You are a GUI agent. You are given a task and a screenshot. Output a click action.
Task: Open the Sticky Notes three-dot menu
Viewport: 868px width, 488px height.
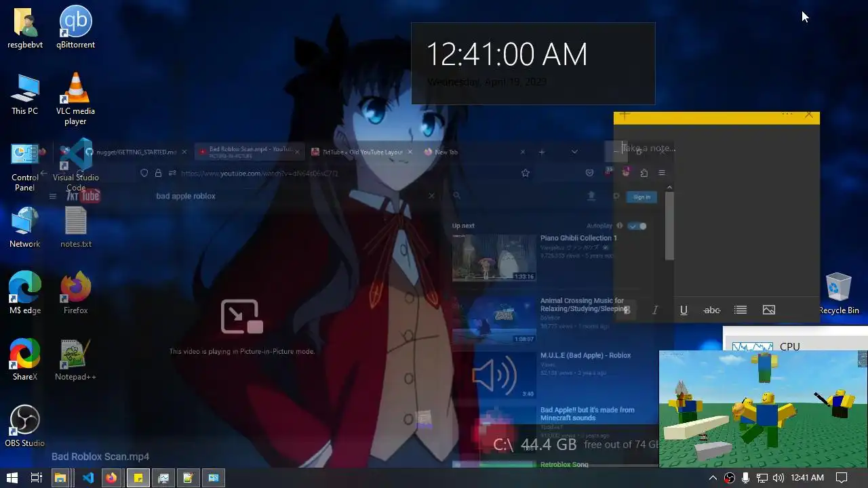[x=787, y=115]
